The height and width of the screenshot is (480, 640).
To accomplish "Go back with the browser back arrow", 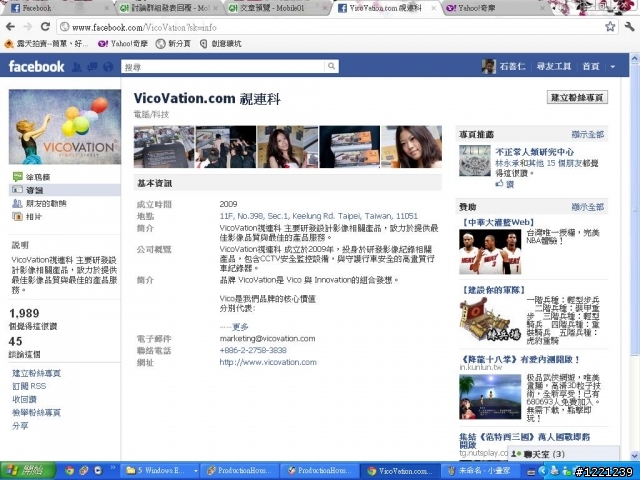I will click(10, 27).
